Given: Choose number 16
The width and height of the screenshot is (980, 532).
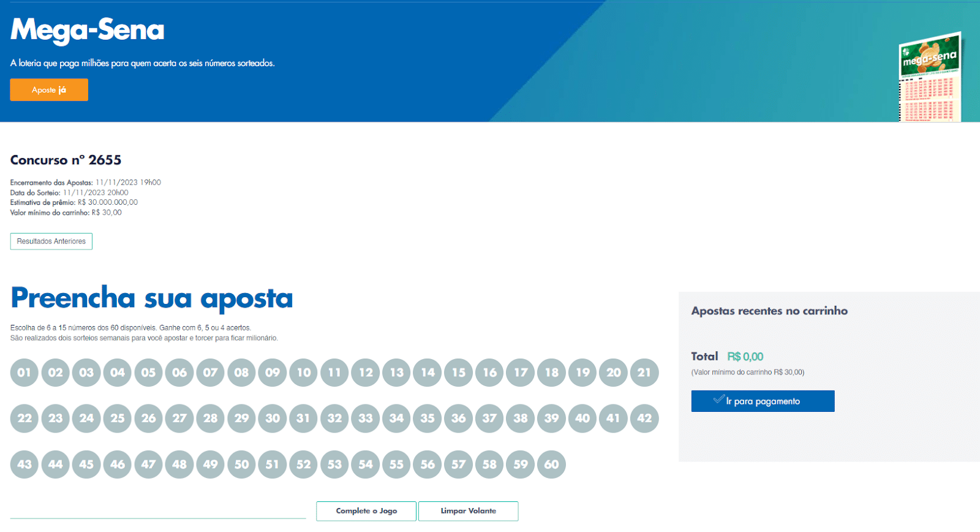Looking at the screenshot, I should 490,373.
